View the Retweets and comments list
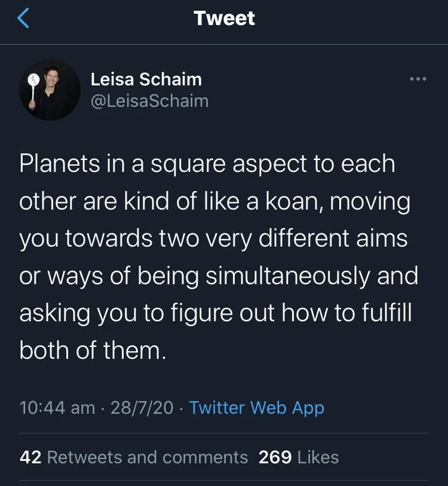 (147, 457)
